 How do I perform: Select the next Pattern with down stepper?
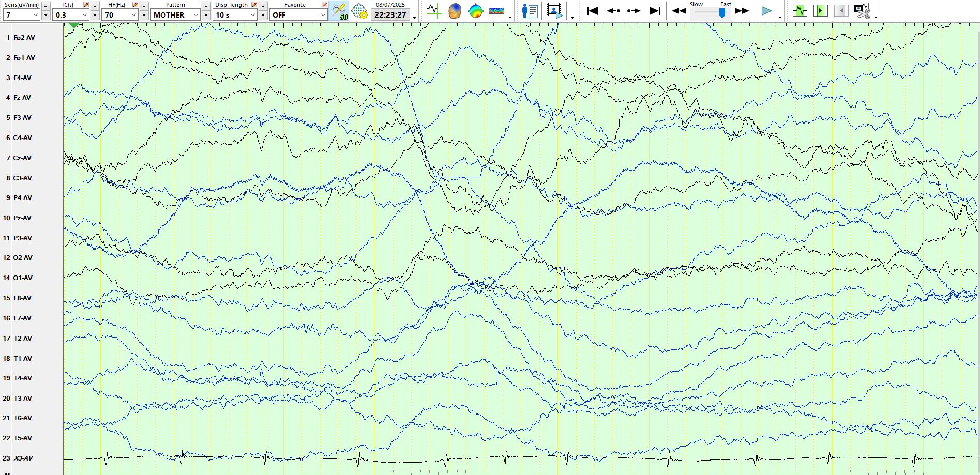(x=206, y=15)
